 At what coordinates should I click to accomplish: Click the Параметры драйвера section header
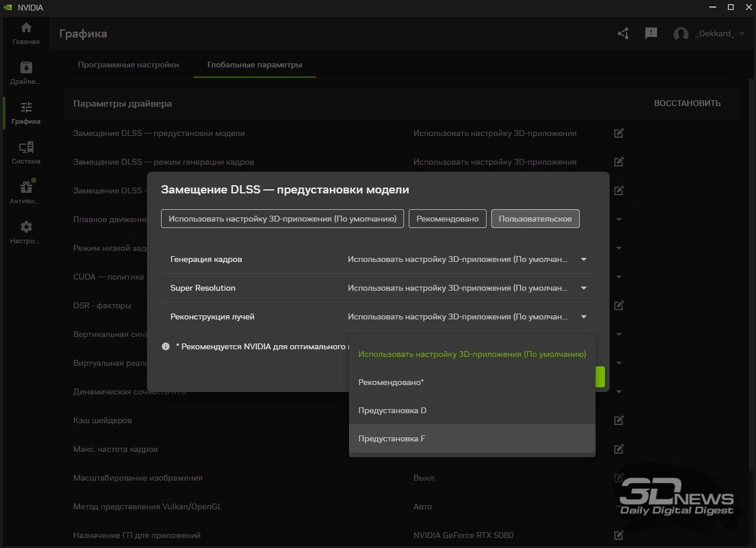coord(122,104)
